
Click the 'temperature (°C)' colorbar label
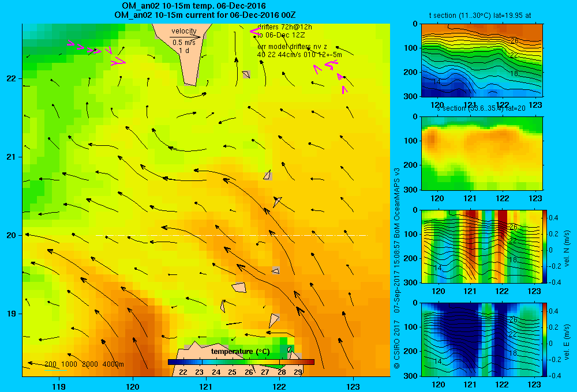click(241, 352)
